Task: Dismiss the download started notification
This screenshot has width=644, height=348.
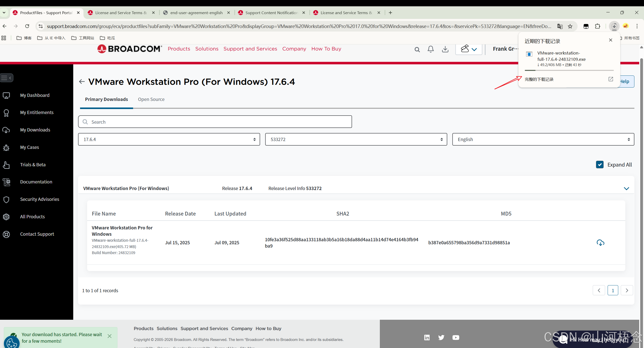Action: 109,336
